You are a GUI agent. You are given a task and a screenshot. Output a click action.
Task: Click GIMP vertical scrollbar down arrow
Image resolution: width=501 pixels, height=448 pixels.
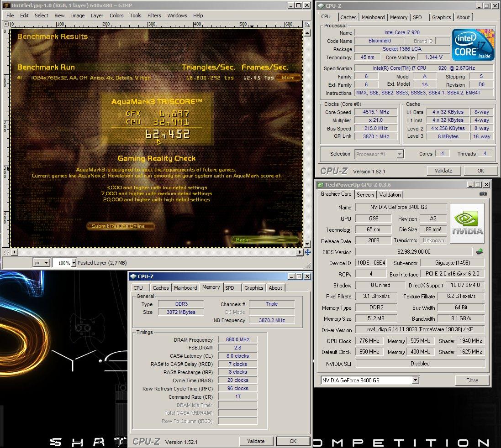tap(307, 244)
